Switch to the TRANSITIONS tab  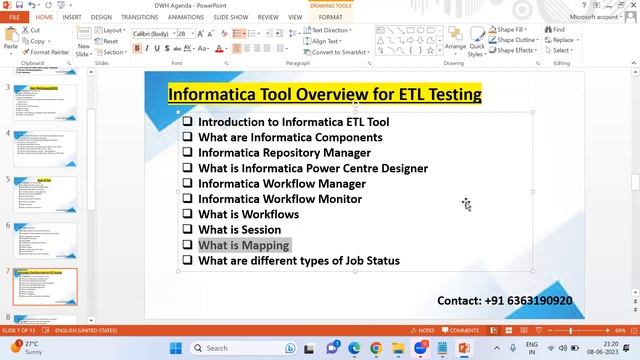(140, 17)
